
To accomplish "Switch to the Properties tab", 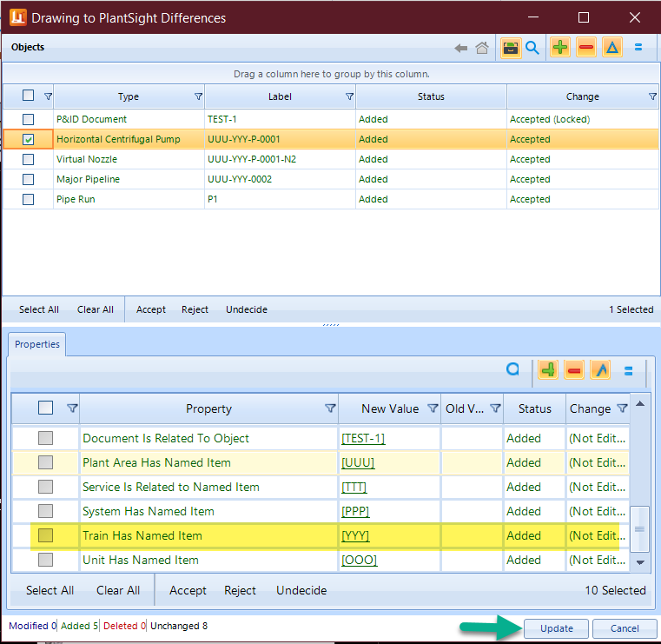I will pos(37,344).
